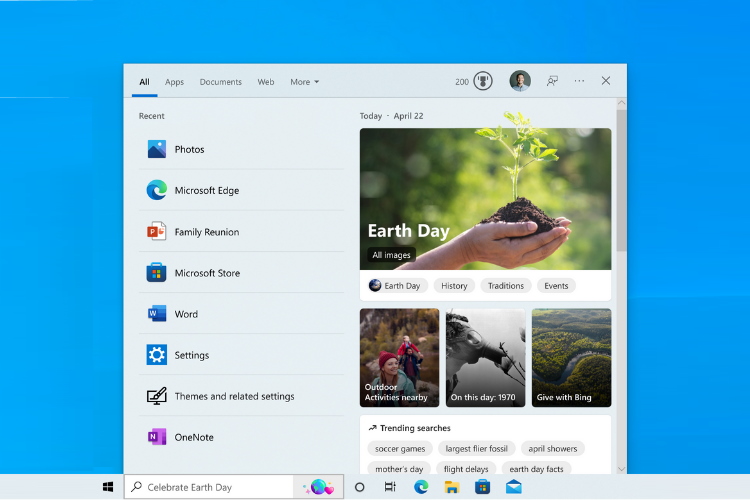The height and width of the screenshot is (500, 750).
Task: Click the vertical scrollbar thumb
Action: [621, 180]
